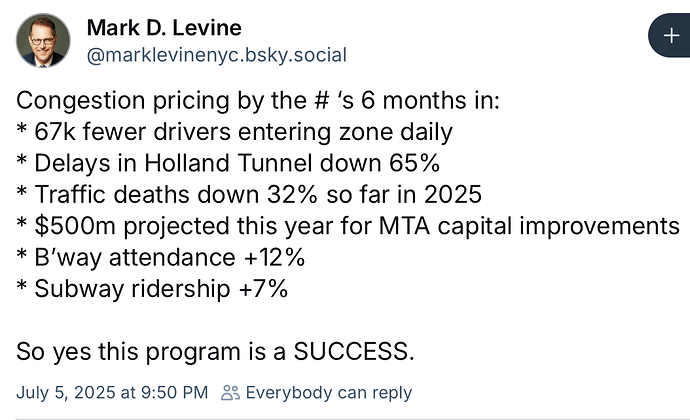Click the 'Traffic deaths down 32%' line
The width and height of the screenshot is (690, 420).
pyautogui.click(x=249, y=195)
